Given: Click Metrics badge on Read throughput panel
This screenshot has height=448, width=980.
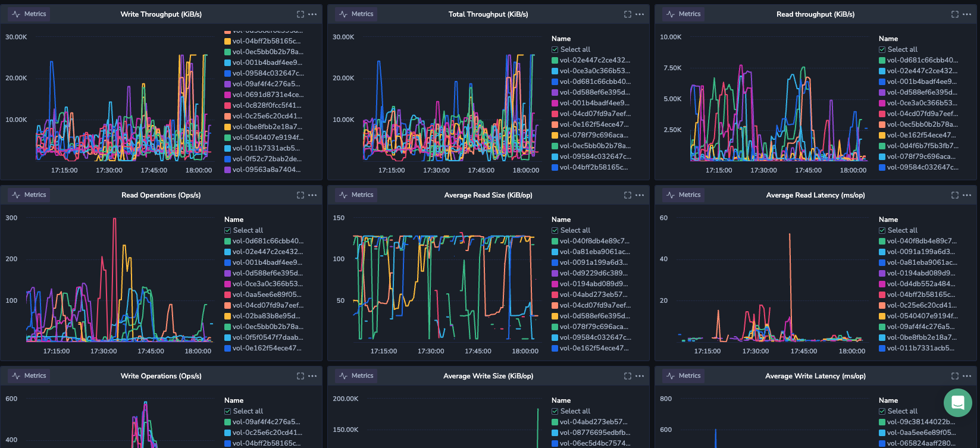Looking at the screenshot, I should click(683, 14).
